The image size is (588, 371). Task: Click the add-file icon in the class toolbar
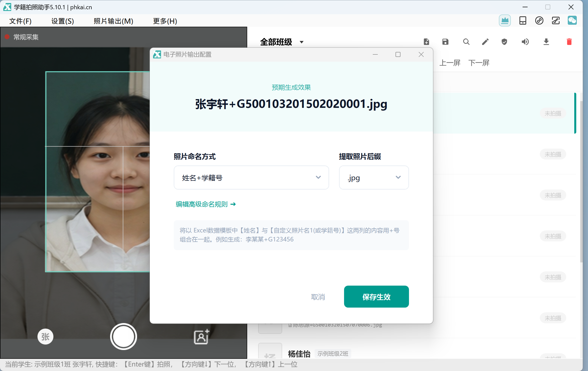click(x=426, y=42)
